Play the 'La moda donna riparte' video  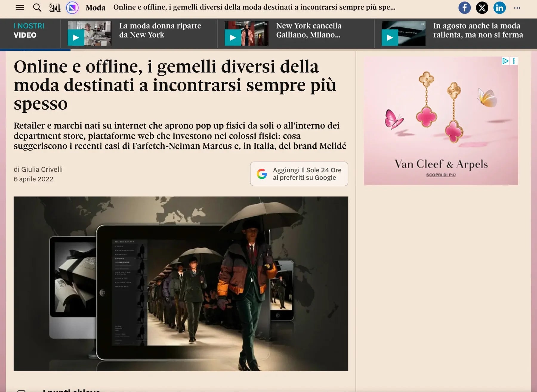tap(76, 38)
